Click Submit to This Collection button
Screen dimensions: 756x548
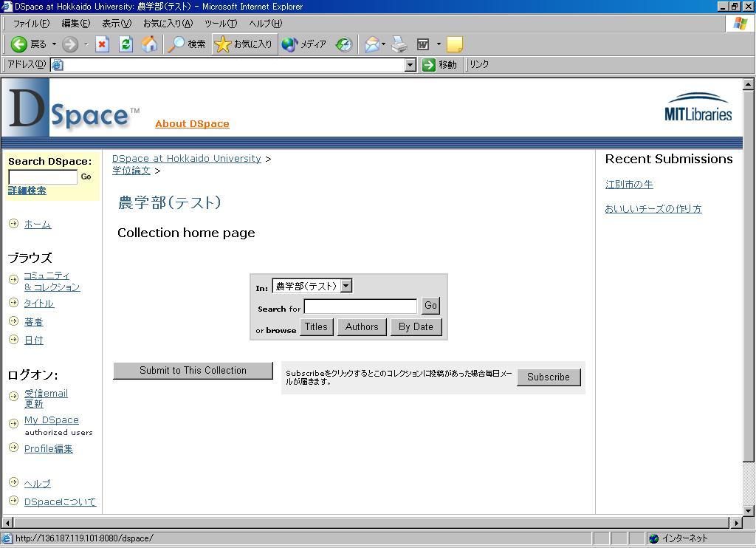pos(193,371)
